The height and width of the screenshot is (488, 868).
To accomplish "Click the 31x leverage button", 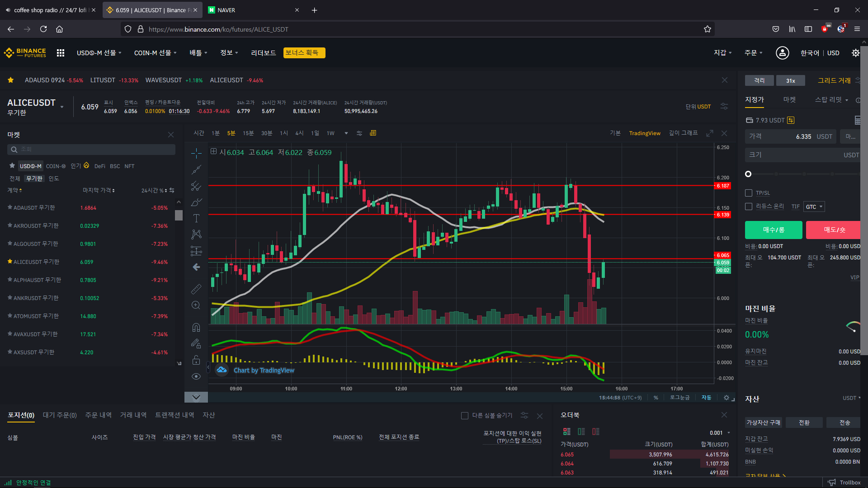I will (x=791, y=81).
